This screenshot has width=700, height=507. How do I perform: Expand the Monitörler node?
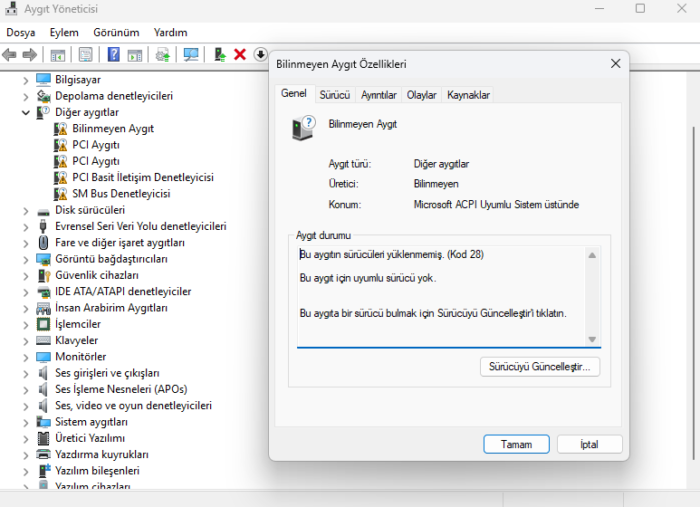click(x=25, y=357)
